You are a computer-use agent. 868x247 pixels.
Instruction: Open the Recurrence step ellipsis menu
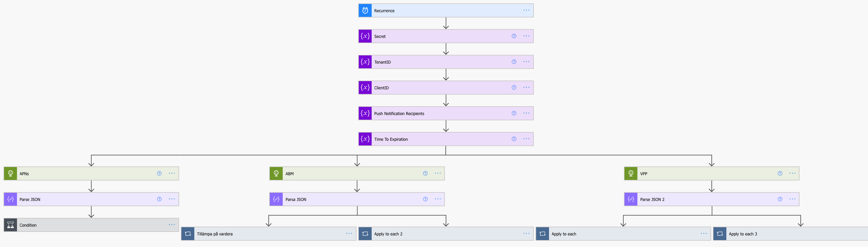(526, 10)
